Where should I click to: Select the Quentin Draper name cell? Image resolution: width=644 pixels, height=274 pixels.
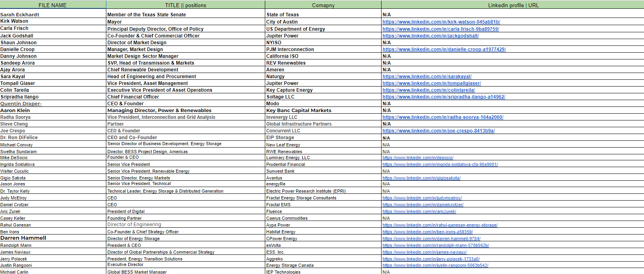53,104
